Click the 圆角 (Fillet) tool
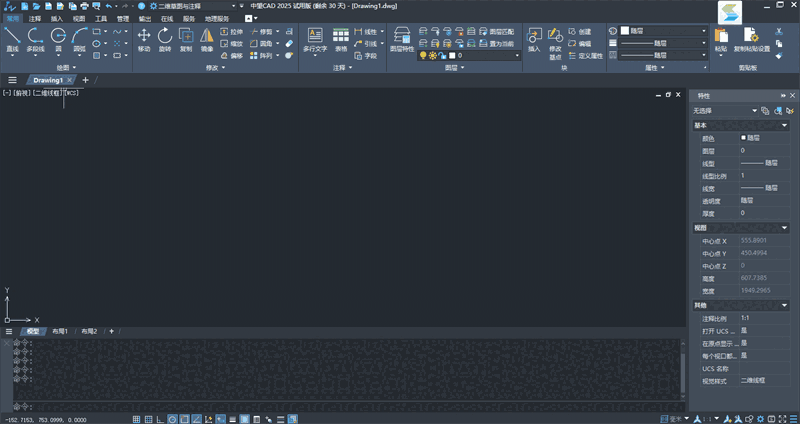This screenshot has height=424, width=800. point(261,44)
